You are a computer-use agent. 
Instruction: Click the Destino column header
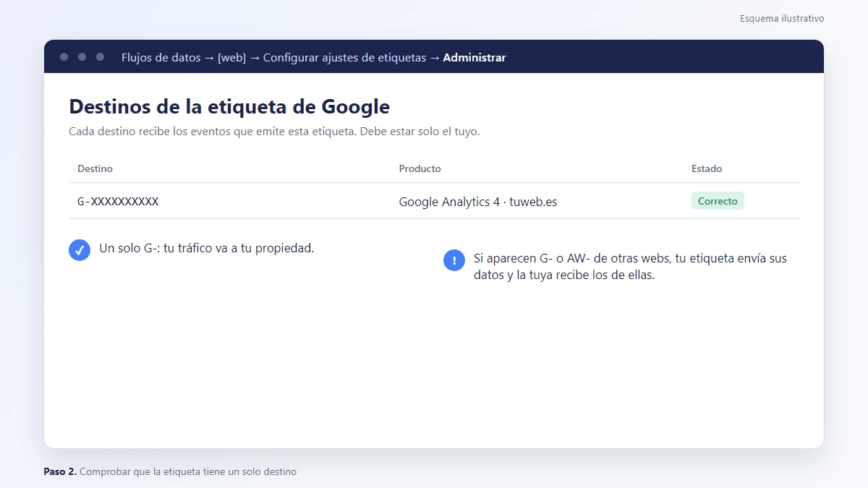tap(95, 168)
